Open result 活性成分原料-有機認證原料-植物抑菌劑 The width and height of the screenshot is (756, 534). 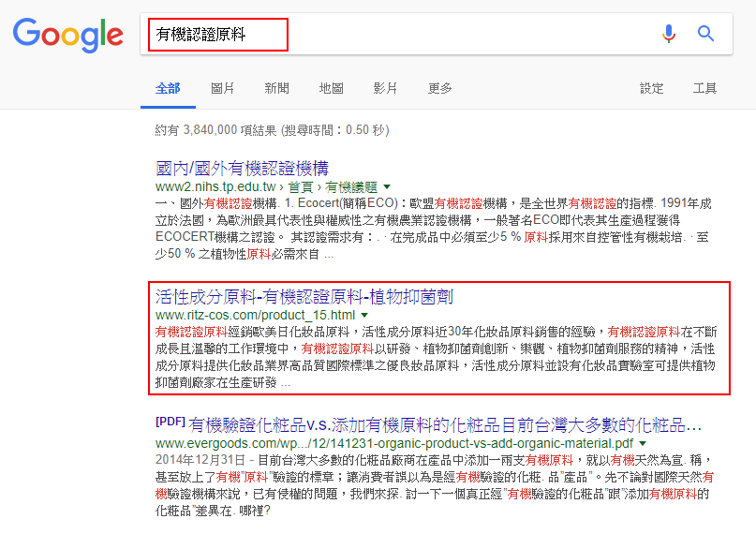pyautogui.click(x=304, y=297)
